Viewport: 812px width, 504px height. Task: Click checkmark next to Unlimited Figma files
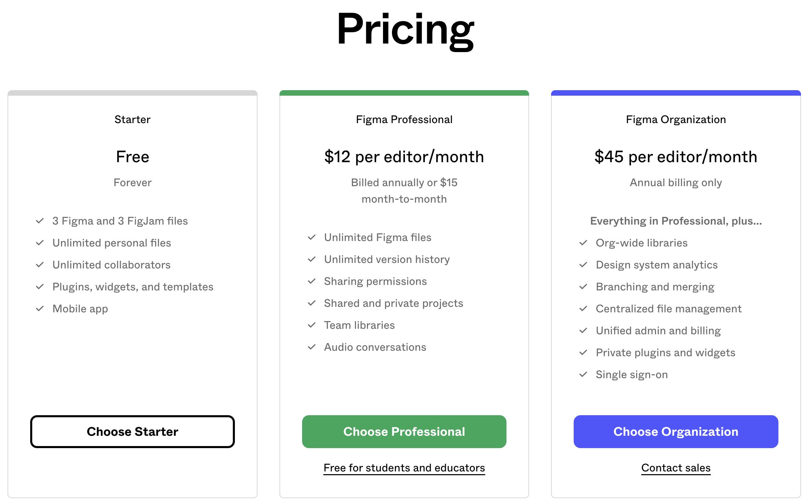click(311, 237)
